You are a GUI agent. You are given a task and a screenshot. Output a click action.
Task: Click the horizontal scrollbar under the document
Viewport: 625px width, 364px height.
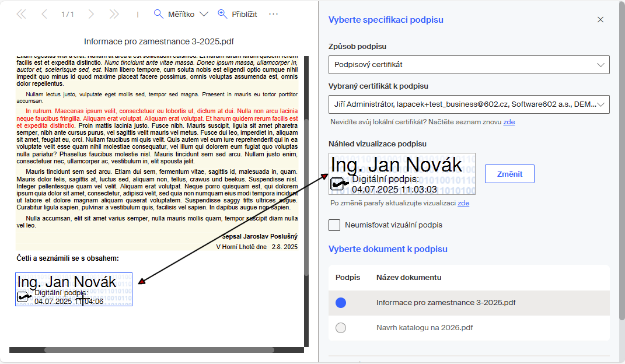click(x=159, y=350)
